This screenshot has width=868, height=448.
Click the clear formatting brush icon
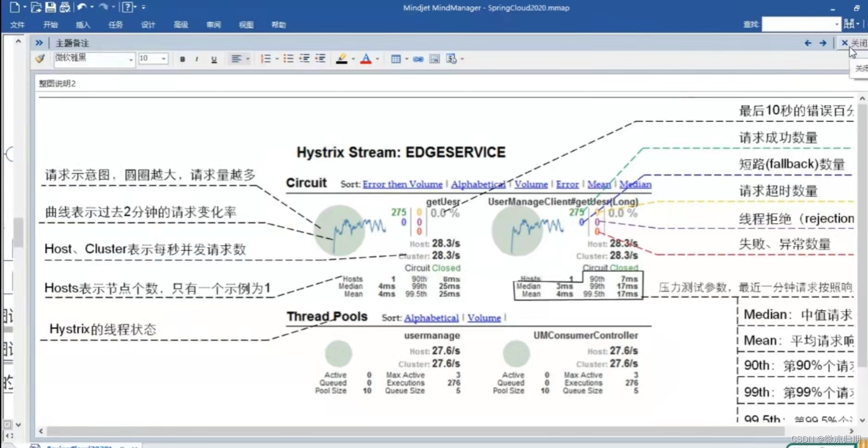(41, 59)
